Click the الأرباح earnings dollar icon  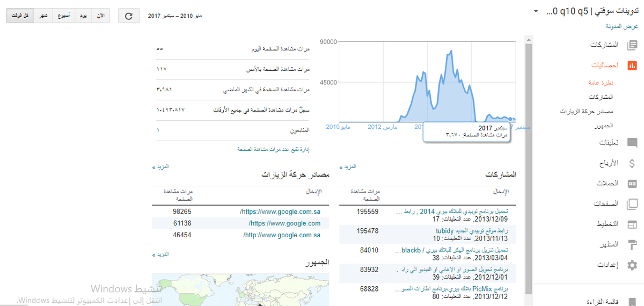(x=632, y=163)
